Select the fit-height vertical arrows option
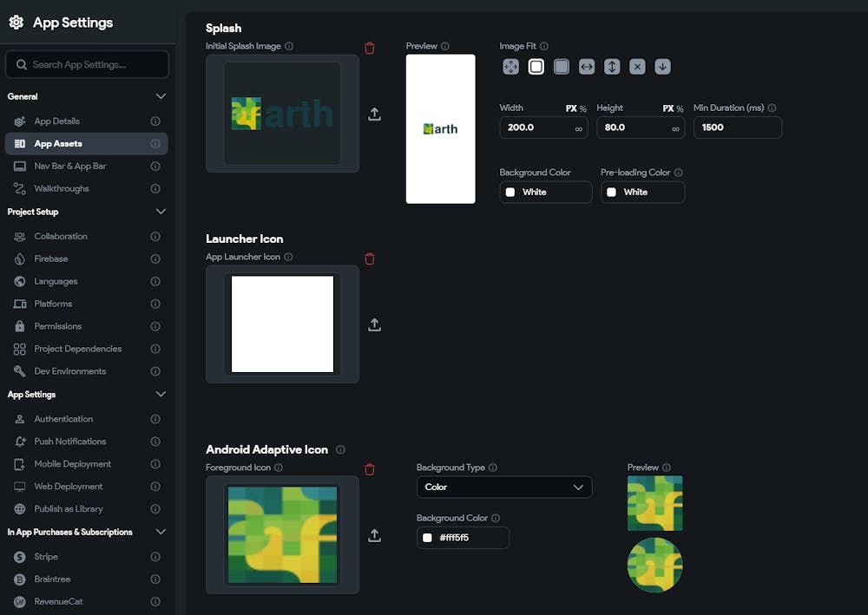Viewport: 868px width, 615px height. pos(612,67)
